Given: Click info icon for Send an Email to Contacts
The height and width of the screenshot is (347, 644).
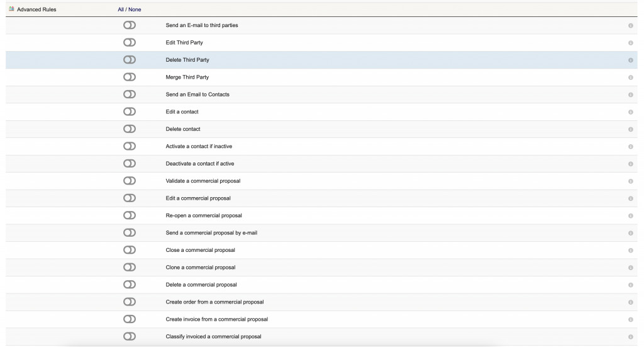Looking at the screenshot, I should click(x=630, y=94).
